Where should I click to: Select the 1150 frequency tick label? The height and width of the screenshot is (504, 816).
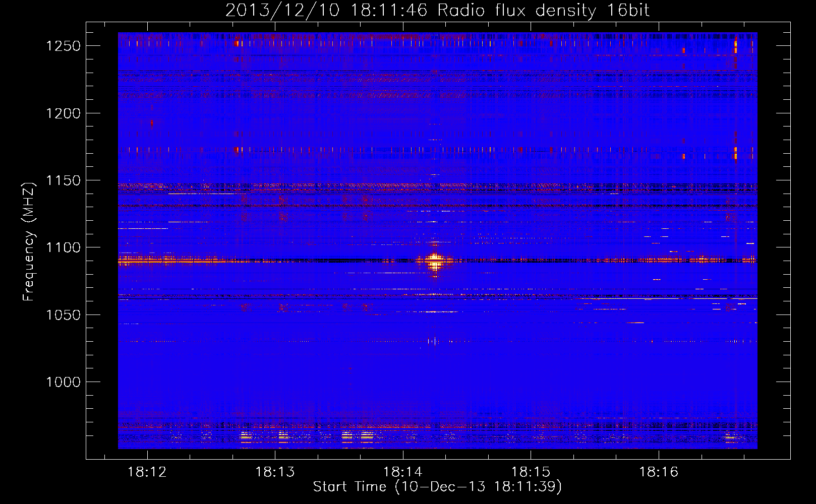(64, 180)
